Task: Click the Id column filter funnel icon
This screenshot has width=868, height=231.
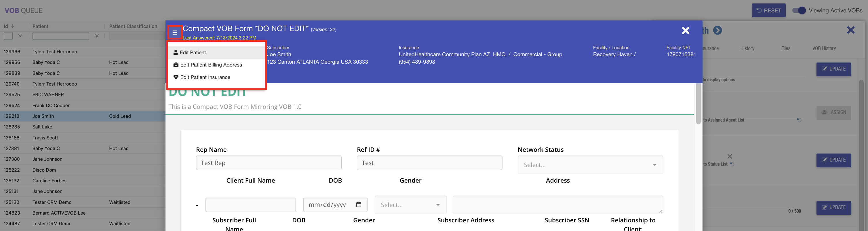Action: pos(20,36)
